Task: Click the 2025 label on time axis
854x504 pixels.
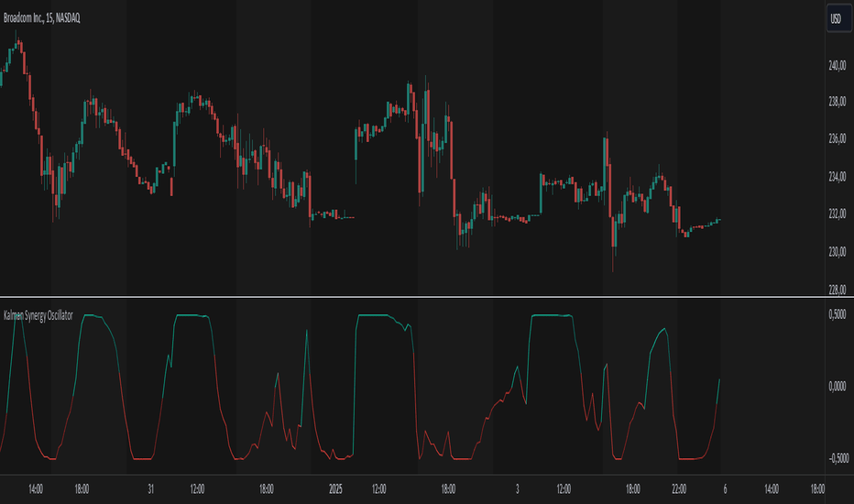Action: point(335,488)
